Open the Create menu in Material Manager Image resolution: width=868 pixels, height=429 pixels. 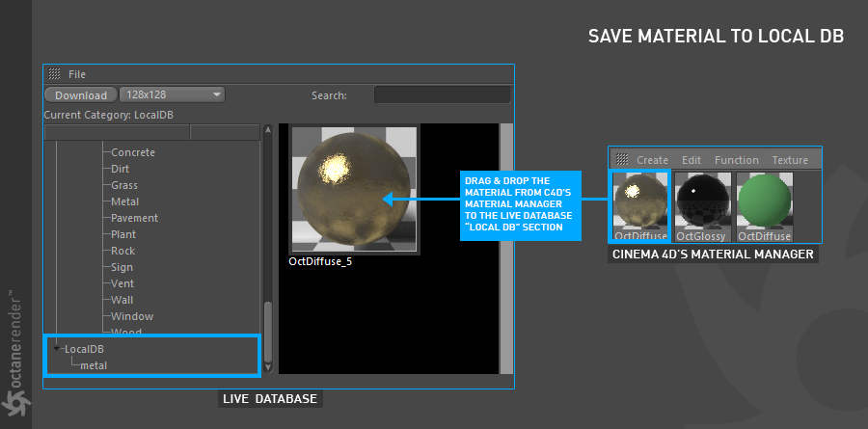click(652, 160)
